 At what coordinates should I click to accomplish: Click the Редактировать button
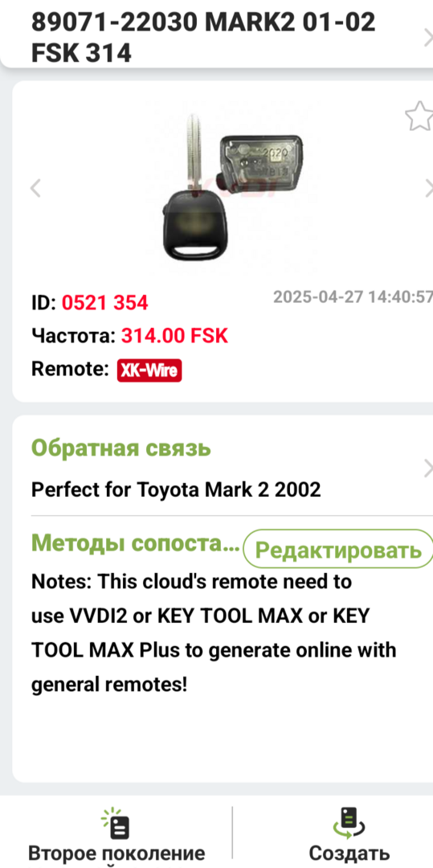[x=338, y=550]
